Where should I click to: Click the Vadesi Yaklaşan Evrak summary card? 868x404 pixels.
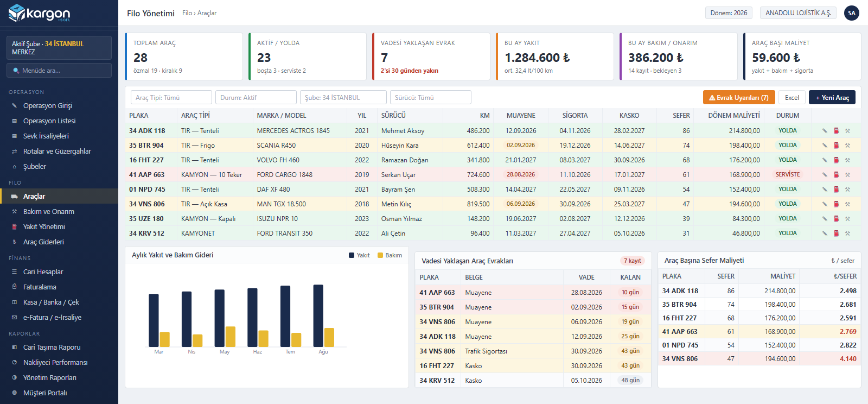point(431,56)
